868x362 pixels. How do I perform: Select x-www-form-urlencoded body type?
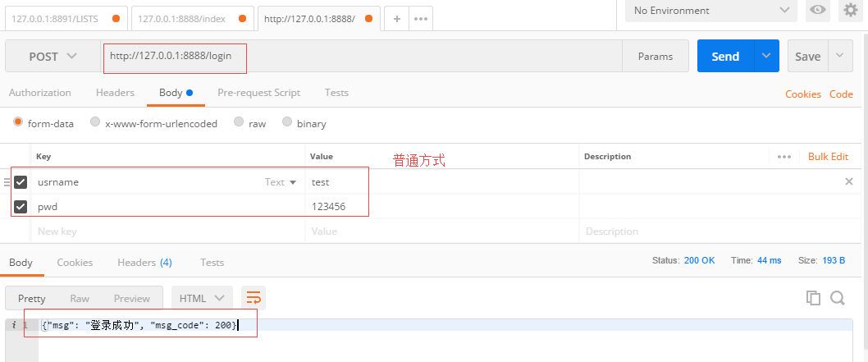pos(96,123)
